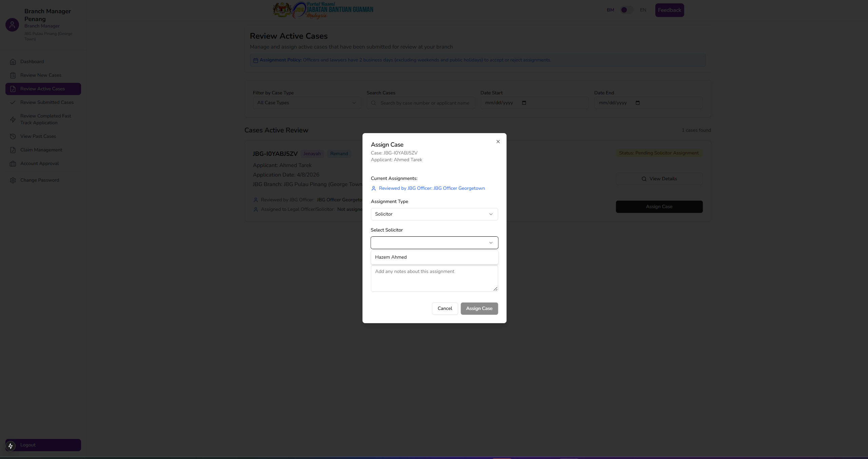Click the Account Approval briefcase icon

pos(13,164)
